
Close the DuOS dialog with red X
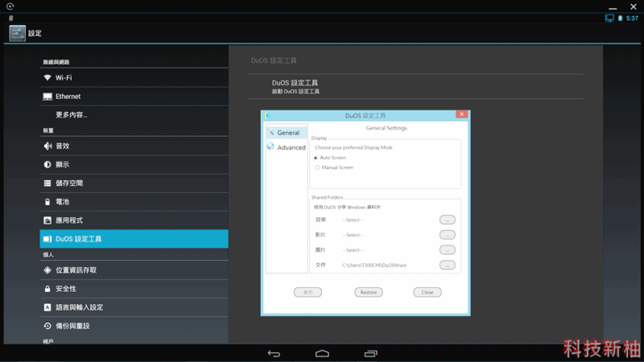coord(461,114)
